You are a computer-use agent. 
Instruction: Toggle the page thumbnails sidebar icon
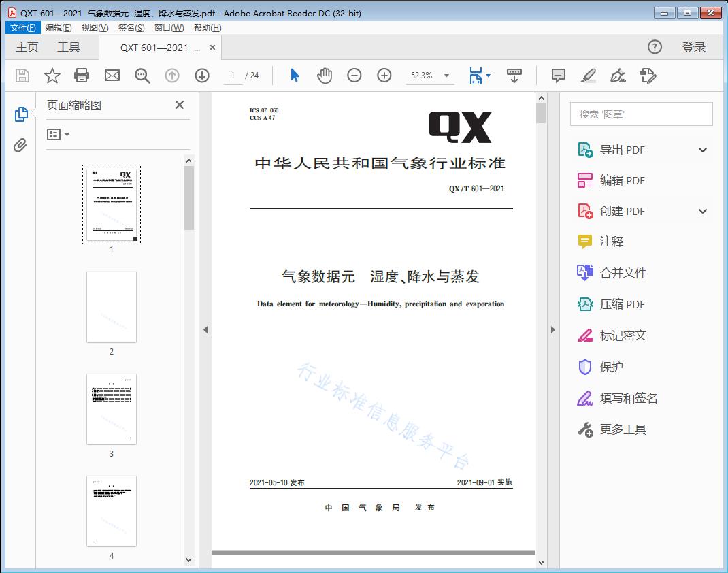(x=20, y=114)
